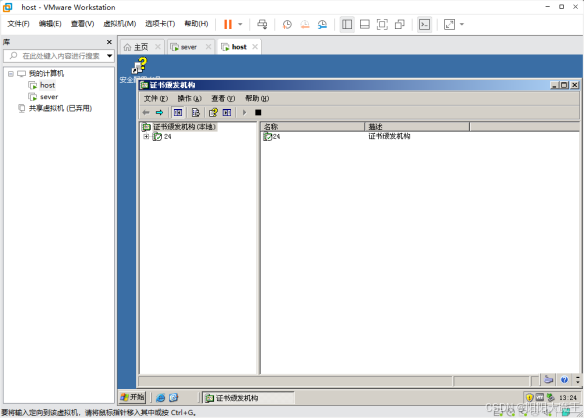
Task: Click the second quick launch icon
Action: (174, 398)
